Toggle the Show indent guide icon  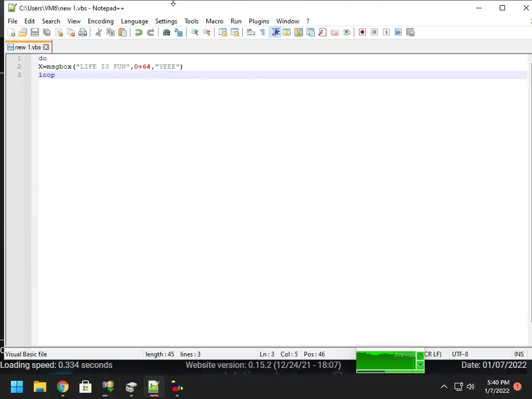pyautogui.click(x=275, y=32)
